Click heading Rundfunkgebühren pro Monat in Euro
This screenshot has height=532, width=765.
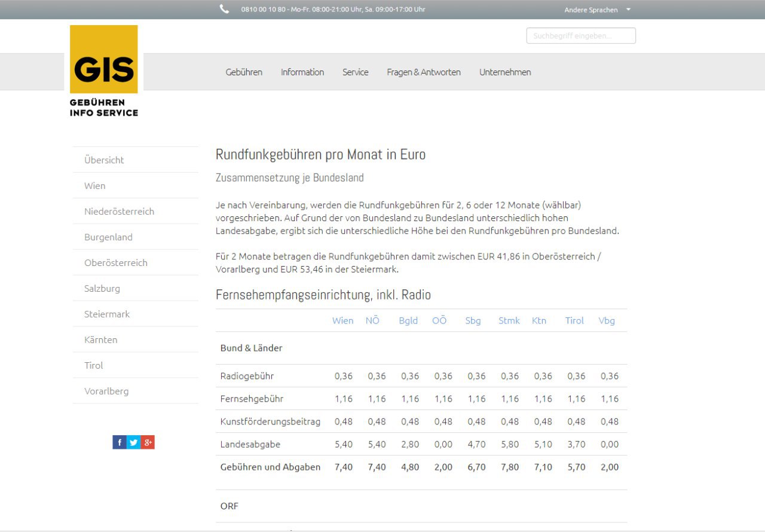[320, 154]
